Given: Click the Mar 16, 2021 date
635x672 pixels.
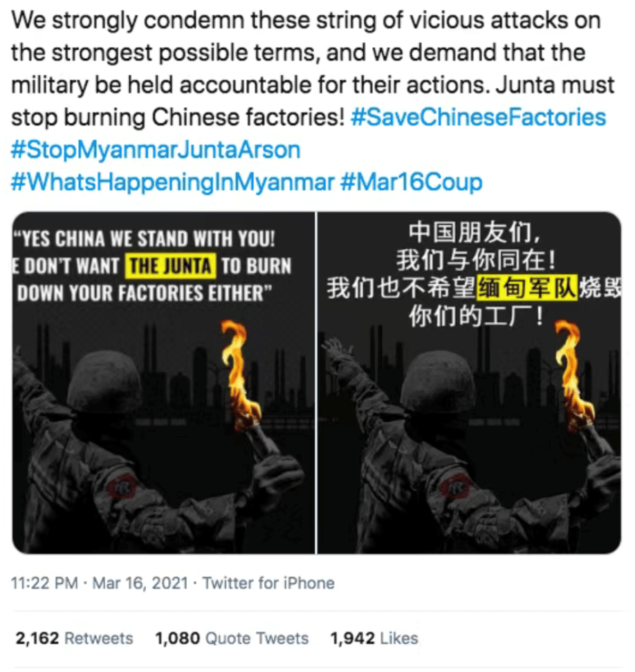Looking at the screenshot, I should (x=140, y=583).
